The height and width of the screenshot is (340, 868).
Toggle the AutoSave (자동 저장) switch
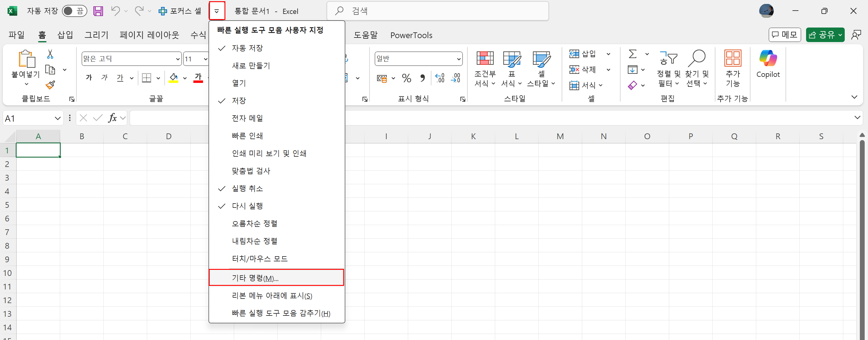(x=74, y=11)
